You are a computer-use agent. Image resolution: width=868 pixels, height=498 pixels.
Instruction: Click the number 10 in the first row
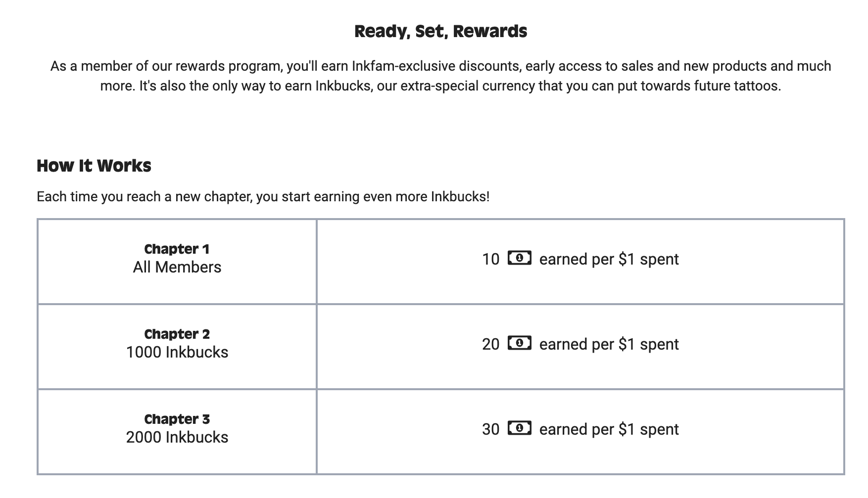(490, 259)
